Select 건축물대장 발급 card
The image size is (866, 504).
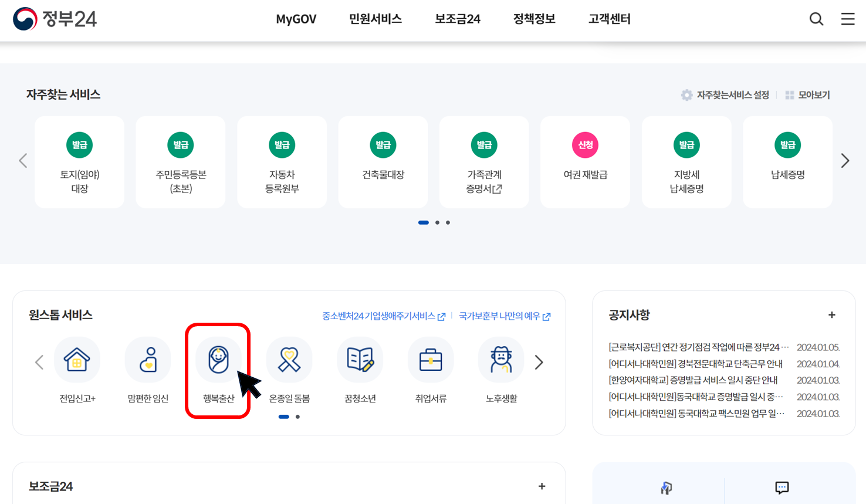coord(383,162)
